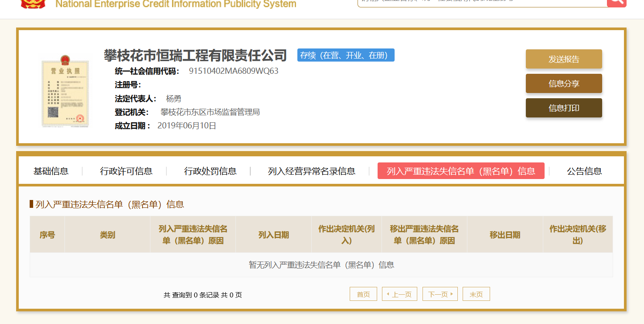This screenshot has width=644, height=324.
Task: Jump to last page with 末页
Action: [476, 294]
